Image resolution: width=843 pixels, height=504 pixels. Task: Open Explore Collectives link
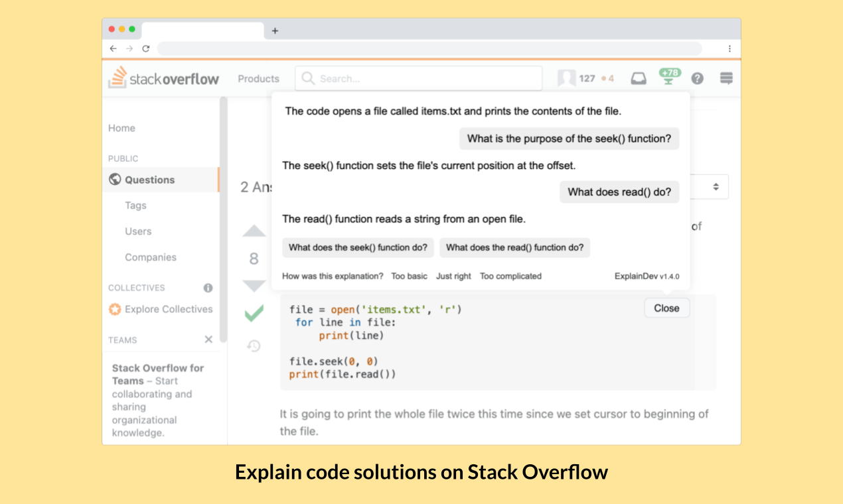point(169,309)
